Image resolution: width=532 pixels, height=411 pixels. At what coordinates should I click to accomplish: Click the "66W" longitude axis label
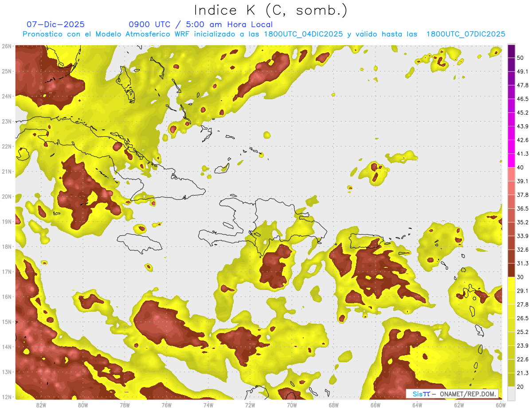[376, 405]
